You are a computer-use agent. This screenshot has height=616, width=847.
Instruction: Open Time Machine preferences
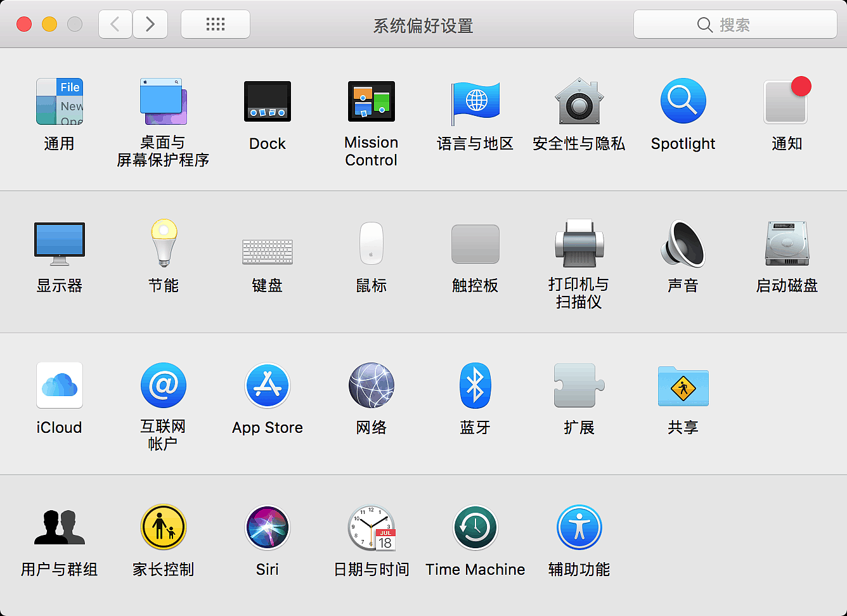(475, 527)
